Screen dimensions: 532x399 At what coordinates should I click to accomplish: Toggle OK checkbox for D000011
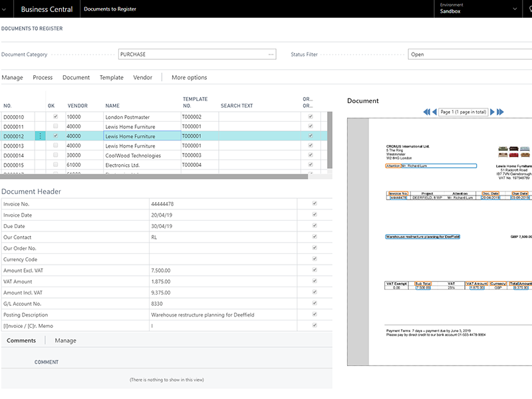56,126
